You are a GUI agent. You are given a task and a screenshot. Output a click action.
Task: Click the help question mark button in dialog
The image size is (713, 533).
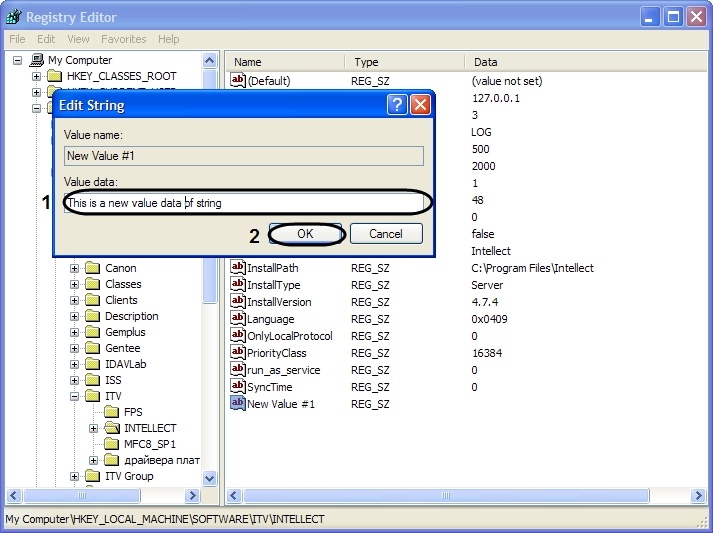397,105
